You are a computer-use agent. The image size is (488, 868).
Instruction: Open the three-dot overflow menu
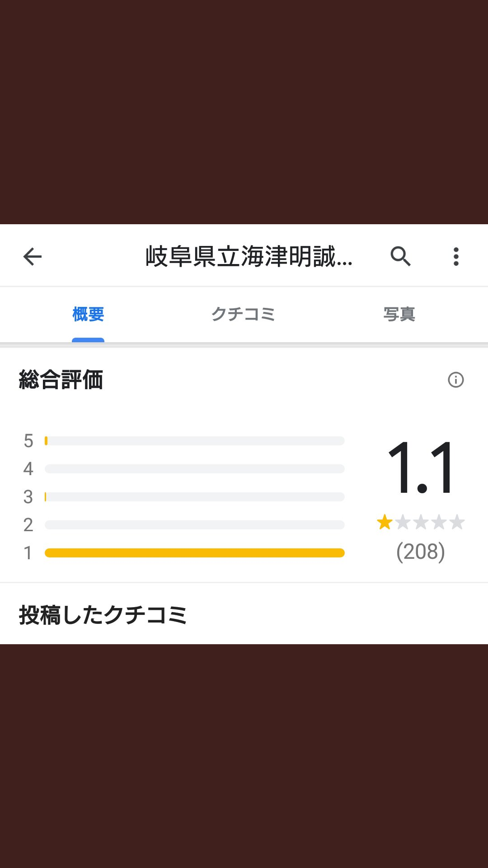pos(456,256)
